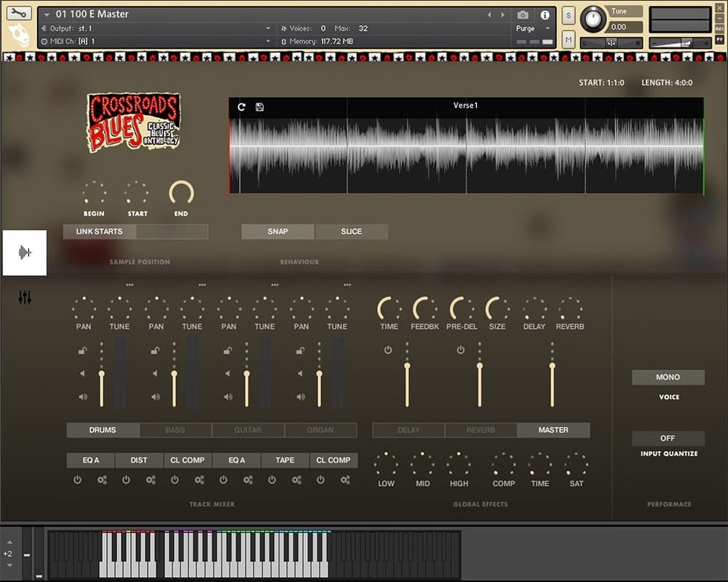
Task: Click the floppy disk save icon
Action: point(259,107)
